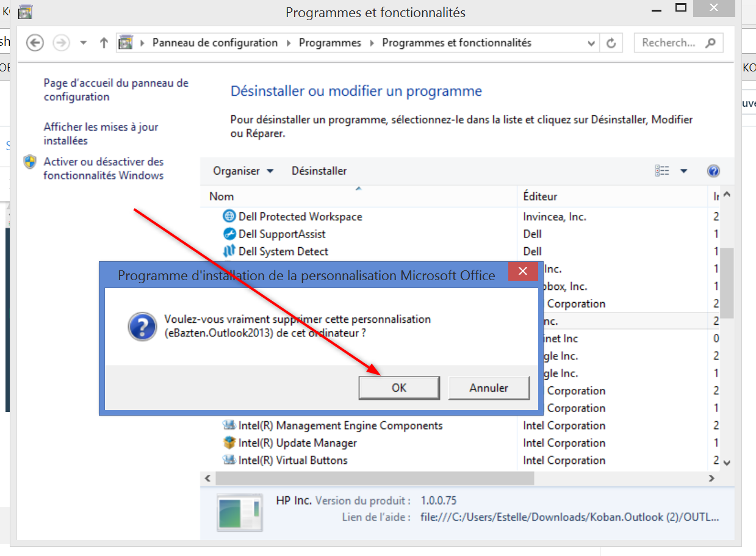Cancel the dialog with Annuler

pos(489,388)
